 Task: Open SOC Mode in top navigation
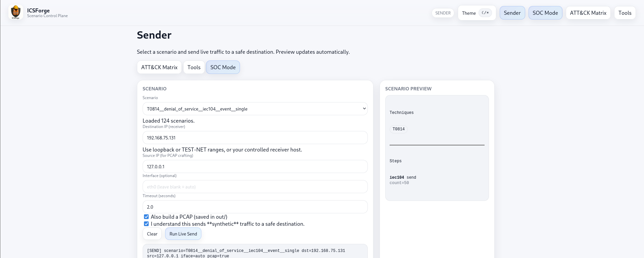tap(545, 13)
